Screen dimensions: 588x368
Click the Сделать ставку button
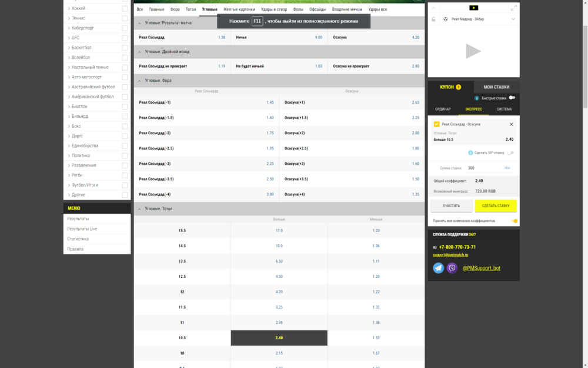click(x=495, y=205)
